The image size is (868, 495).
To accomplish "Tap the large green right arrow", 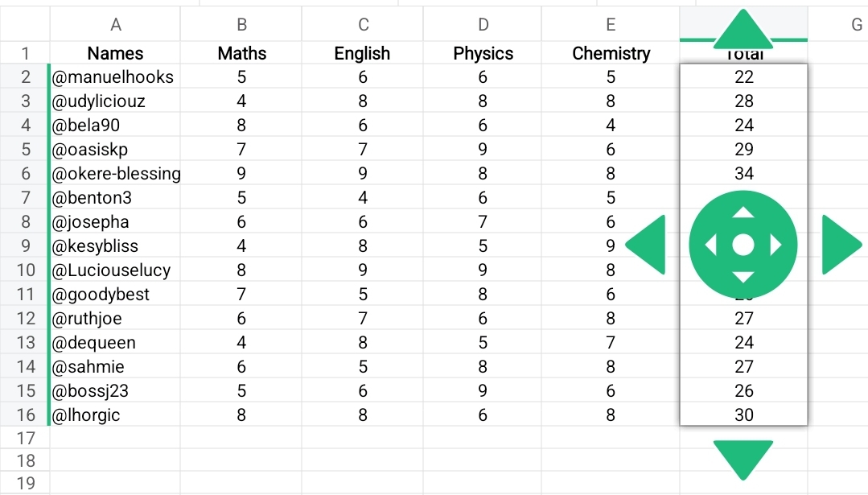I will (840, 245).
